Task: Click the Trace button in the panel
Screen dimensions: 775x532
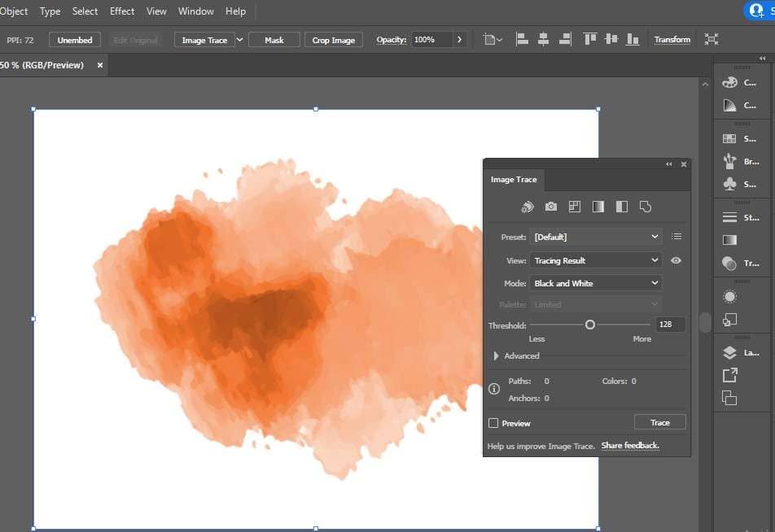Action: point(660,422)
